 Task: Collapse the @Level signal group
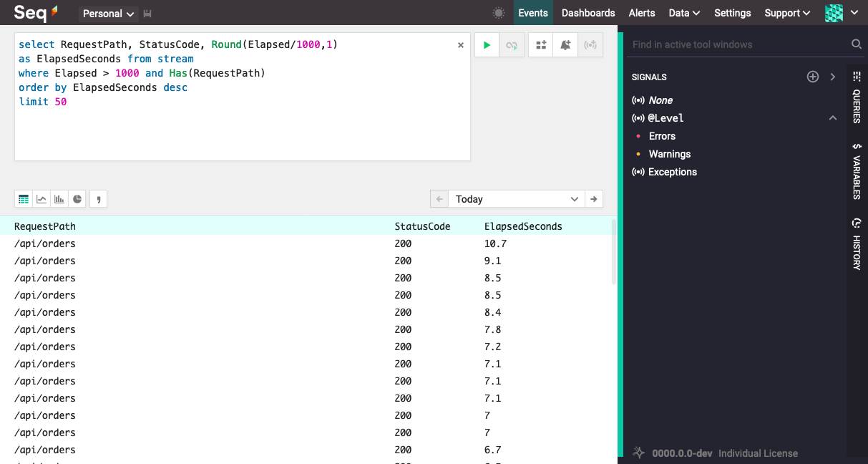[x=833, y=118]
